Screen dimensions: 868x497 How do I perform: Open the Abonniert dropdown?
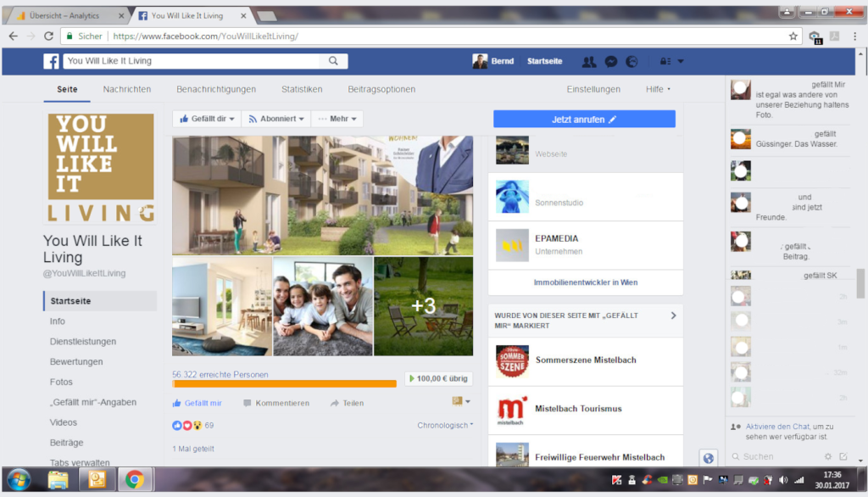tap(275, 119)
